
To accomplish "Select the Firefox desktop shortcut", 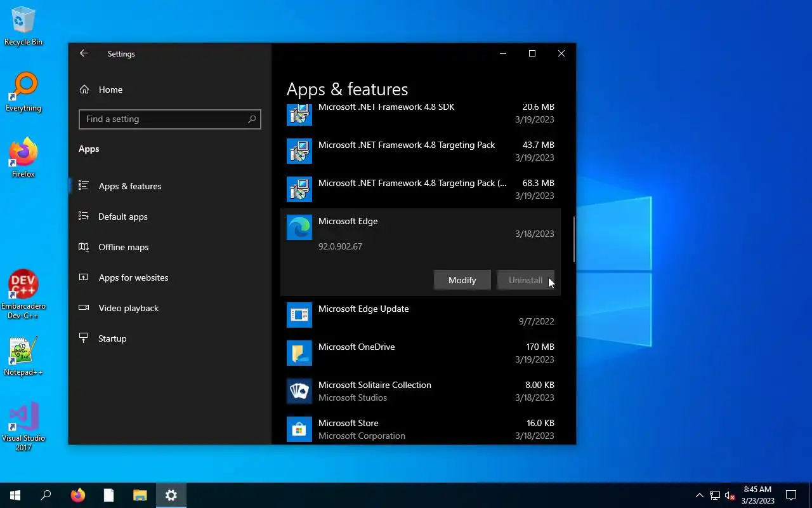I will click(x=23, y=158).
